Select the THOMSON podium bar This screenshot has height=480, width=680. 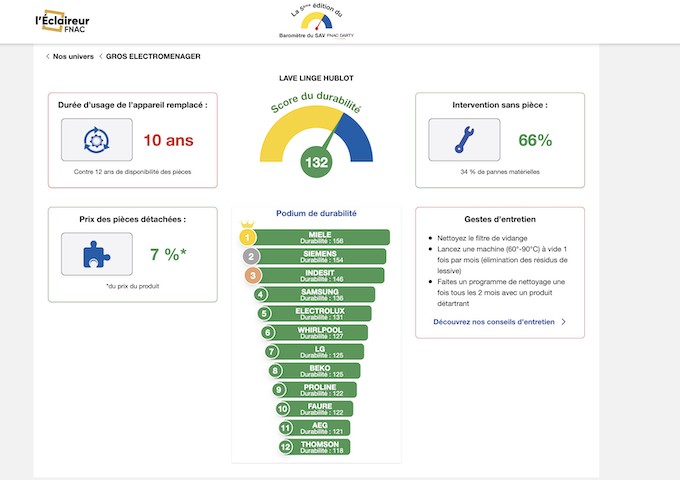pos(320,447)
